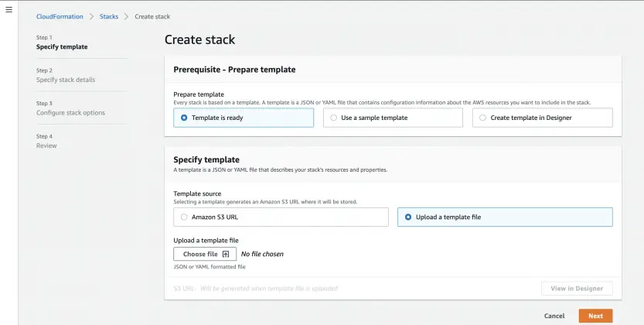The height and width of the screenshot is (325, 644).
Task: Click the first breadcrumb chevron separator
Action: [91, 16]
